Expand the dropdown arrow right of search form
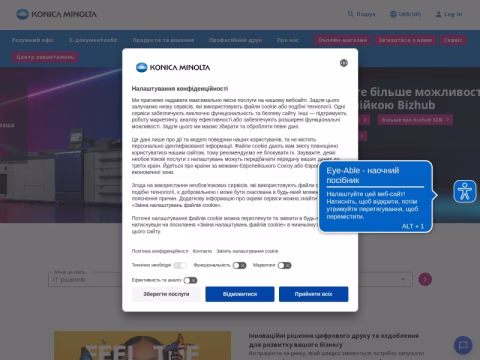 coord(403,279)
